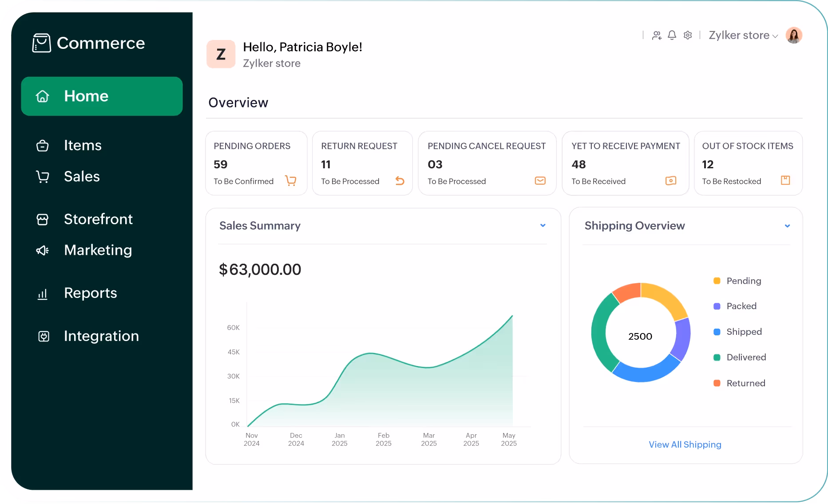
Task: Click the restock icon on Out Of Stock Items card
Action: tap(785, 180)
